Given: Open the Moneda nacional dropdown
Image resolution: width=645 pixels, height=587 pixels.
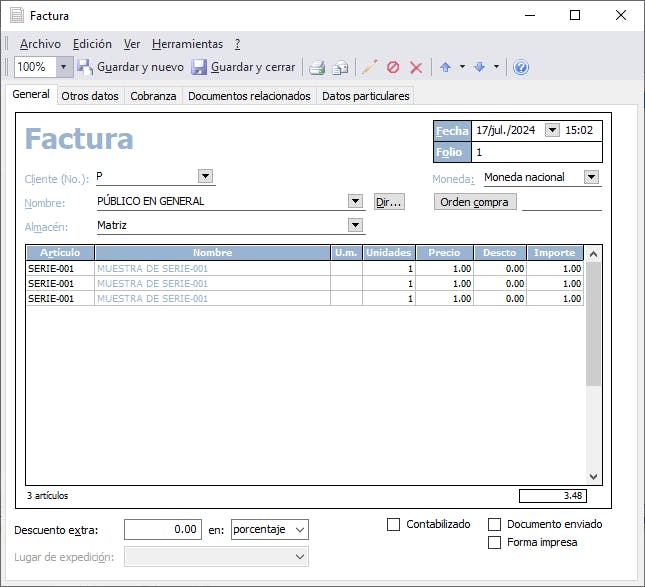Looking at the screenshot, I should click(590, 177).
